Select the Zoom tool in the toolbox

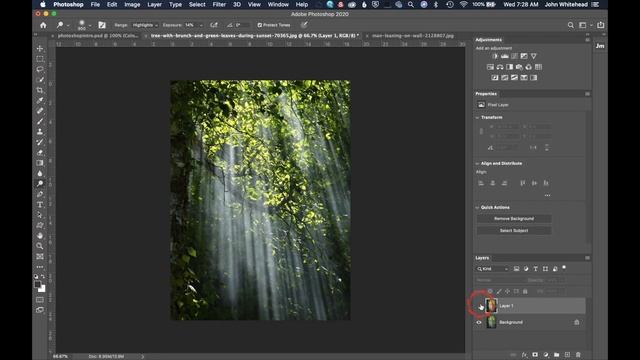point(40,246)
